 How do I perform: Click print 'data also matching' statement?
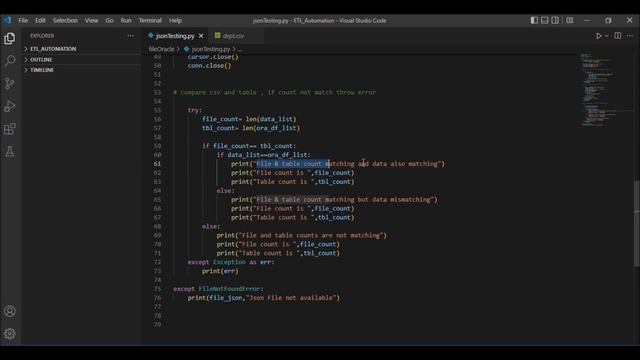(x=338, y=164)
